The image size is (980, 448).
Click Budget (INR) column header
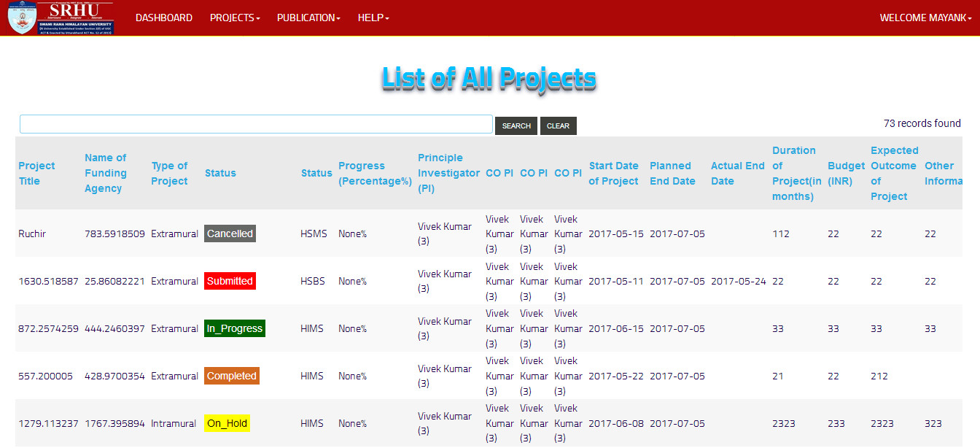click(x=846, y=173)
